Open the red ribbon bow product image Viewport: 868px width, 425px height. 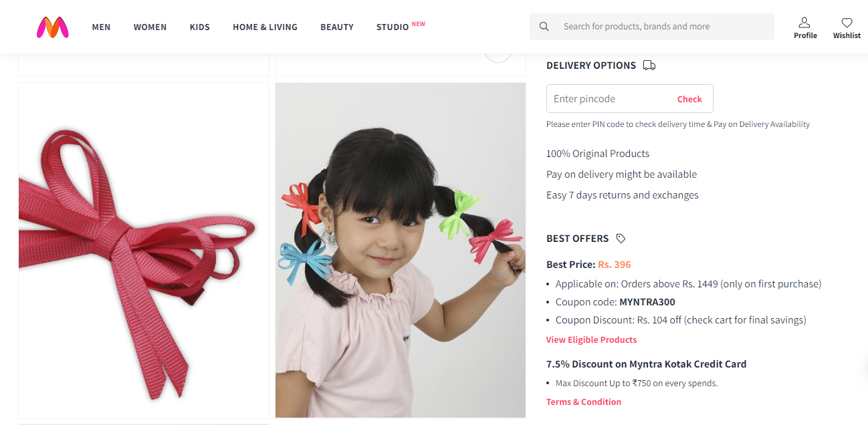(x=144, y=251)
